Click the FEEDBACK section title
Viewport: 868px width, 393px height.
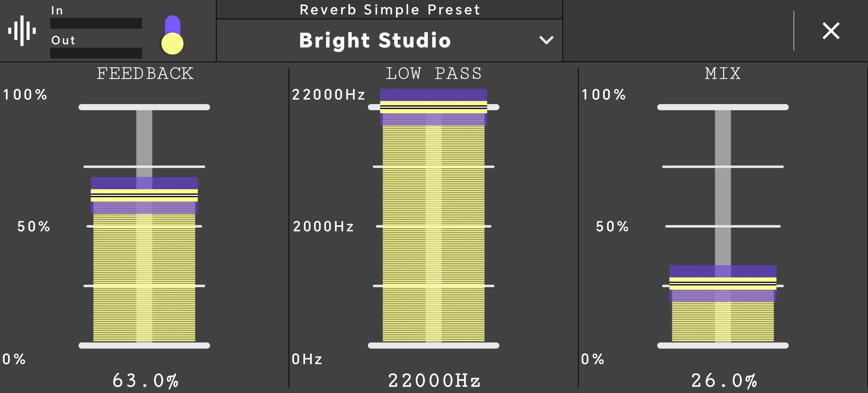(145, 74)
